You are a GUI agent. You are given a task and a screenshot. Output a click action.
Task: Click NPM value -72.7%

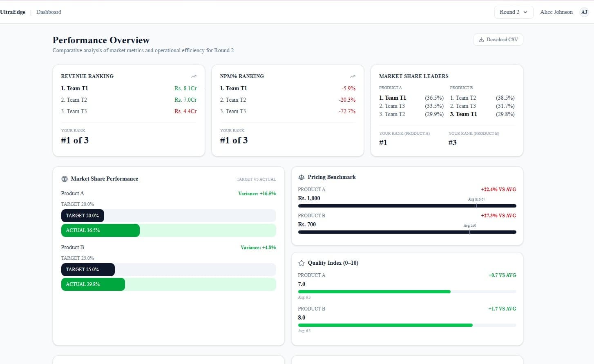347,111
